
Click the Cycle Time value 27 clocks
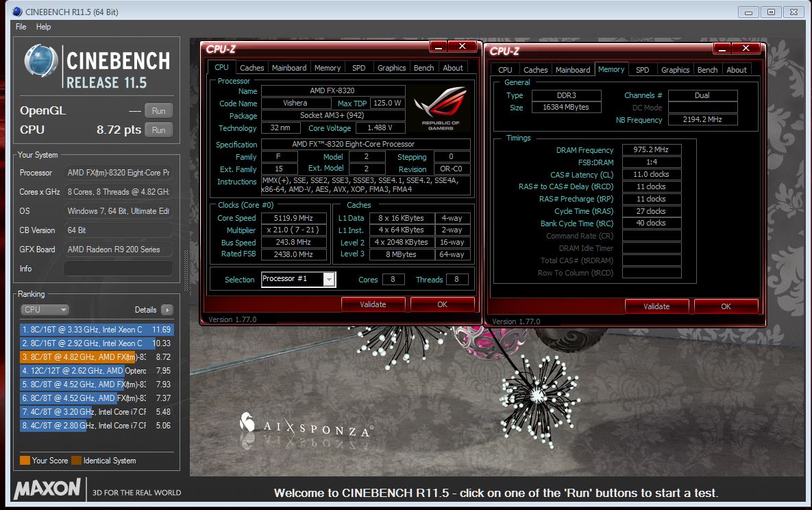click(x=652, y=211)
